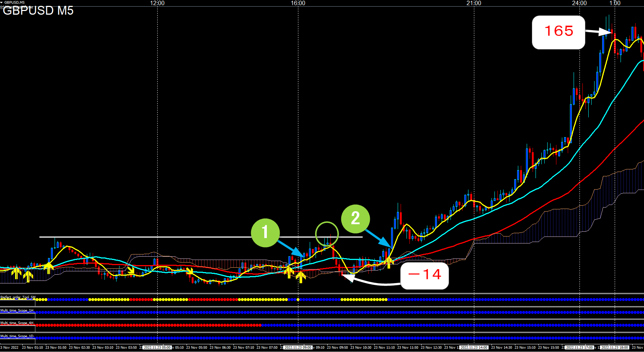Click the 2022.11.23 05:00 time marker

tap(157, 347)
